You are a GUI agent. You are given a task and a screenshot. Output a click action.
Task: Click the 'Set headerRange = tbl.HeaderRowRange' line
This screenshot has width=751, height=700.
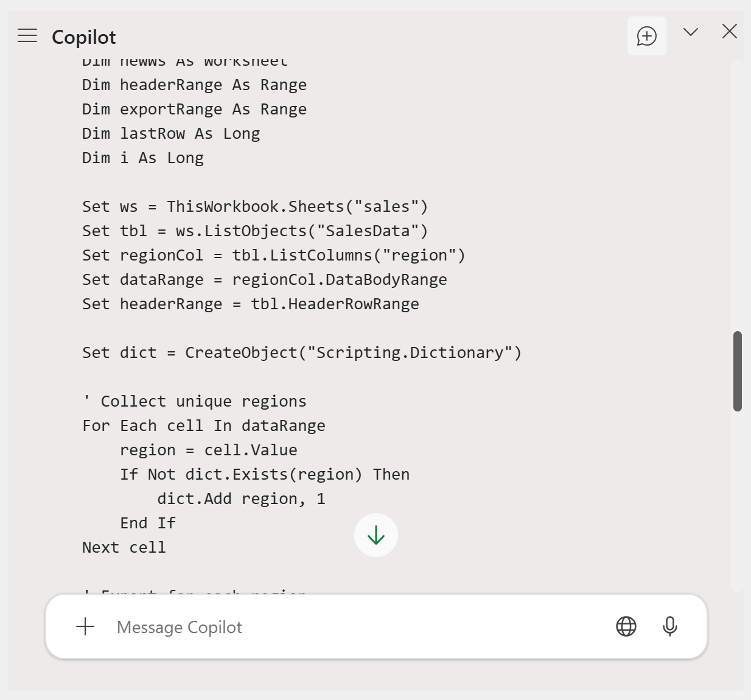pos(251,304)
